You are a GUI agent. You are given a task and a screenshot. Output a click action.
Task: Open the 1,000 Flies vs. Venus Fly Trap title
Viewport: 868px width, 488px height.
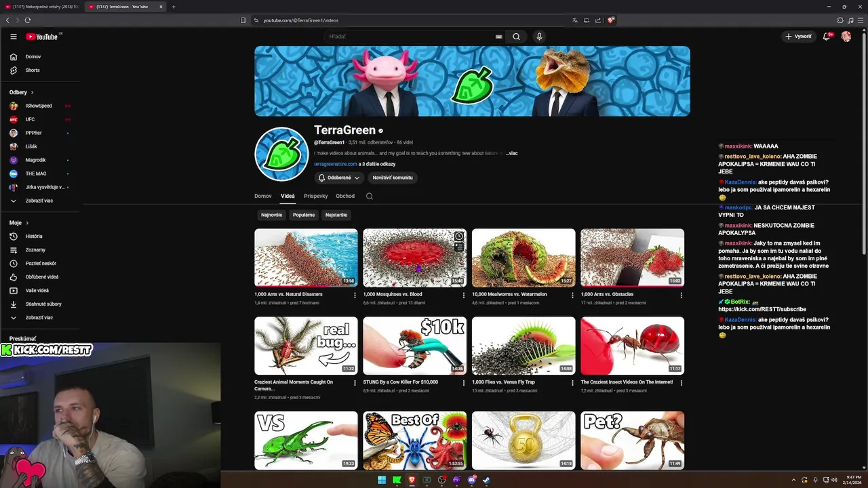pyautogui.click(x=503, y=382)
